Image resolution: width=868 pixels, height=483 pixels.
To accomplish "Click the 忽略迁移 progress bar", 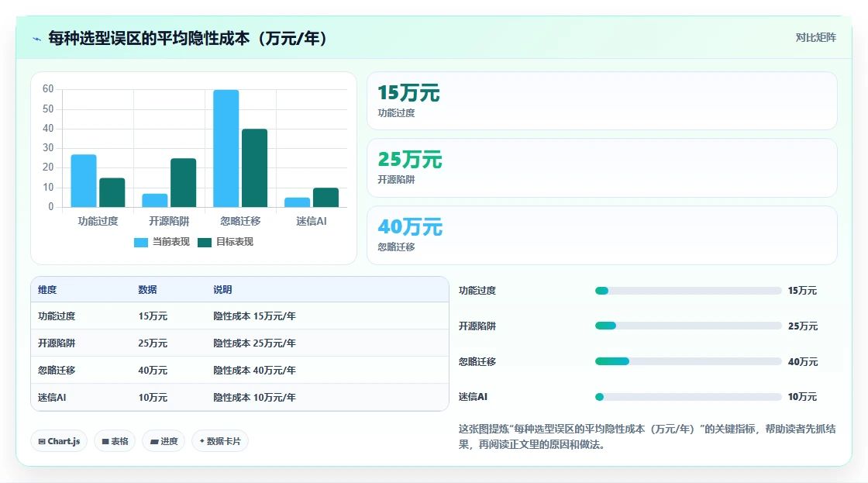I will 688,361.
